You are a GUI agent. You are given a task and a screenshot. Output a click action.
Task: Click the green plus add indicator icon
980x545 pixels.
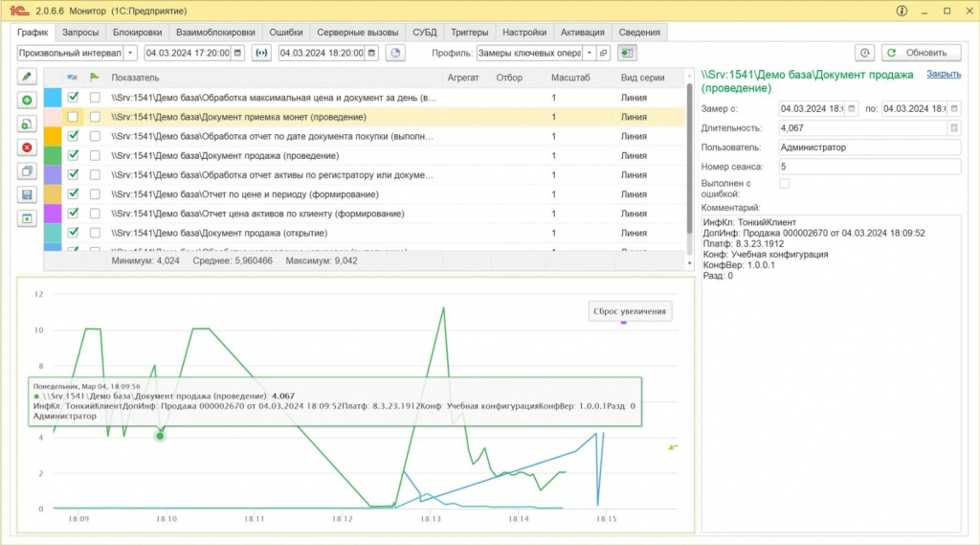tap(26, 101)
